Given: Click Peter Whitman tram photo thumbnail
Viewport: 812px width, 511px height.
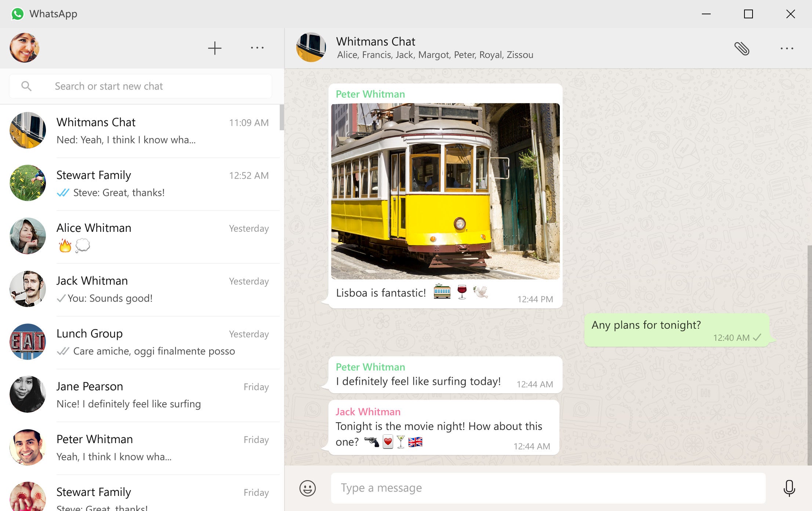Looking at the screenshot, I should (445, 191).
